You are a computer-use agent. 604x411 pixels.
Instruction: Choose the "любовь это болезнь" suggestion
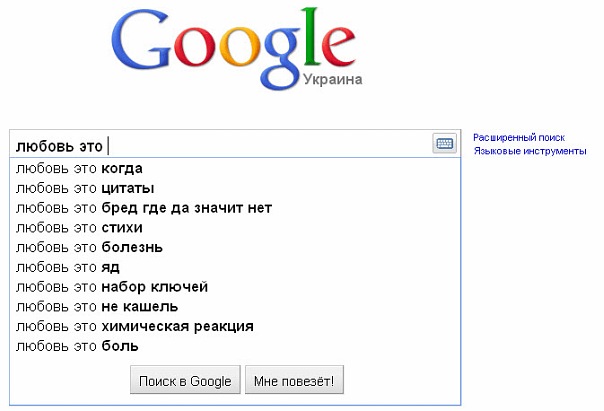pos(89,247)
